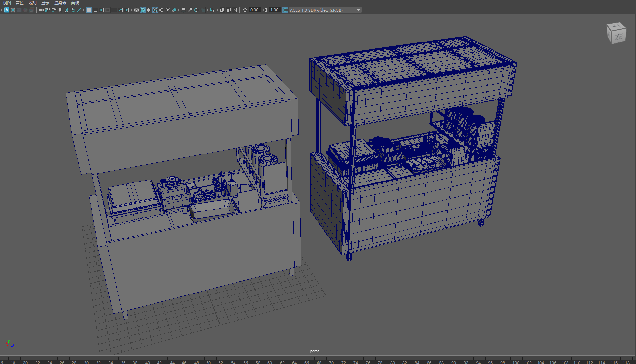636x364 pixels.
Task: Open the 视图 (View) menu
Action: pos(7,3)
